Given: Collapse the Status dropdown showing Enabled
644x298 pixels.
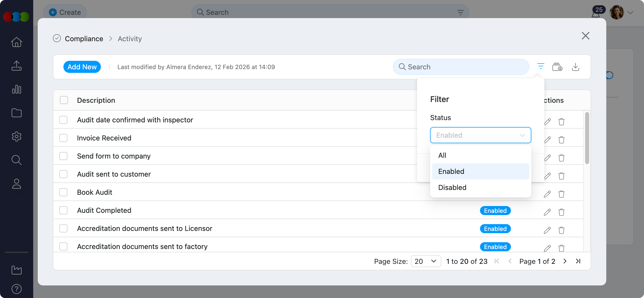Looking at the screenshot, I should click(480, 135).
